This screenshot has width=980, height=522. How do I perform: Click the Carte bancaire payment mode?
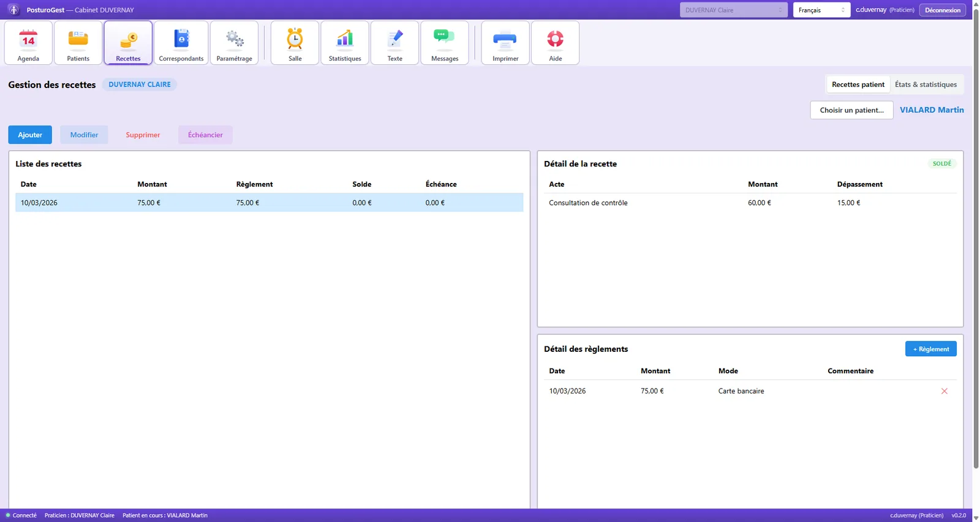pos(741,391)
